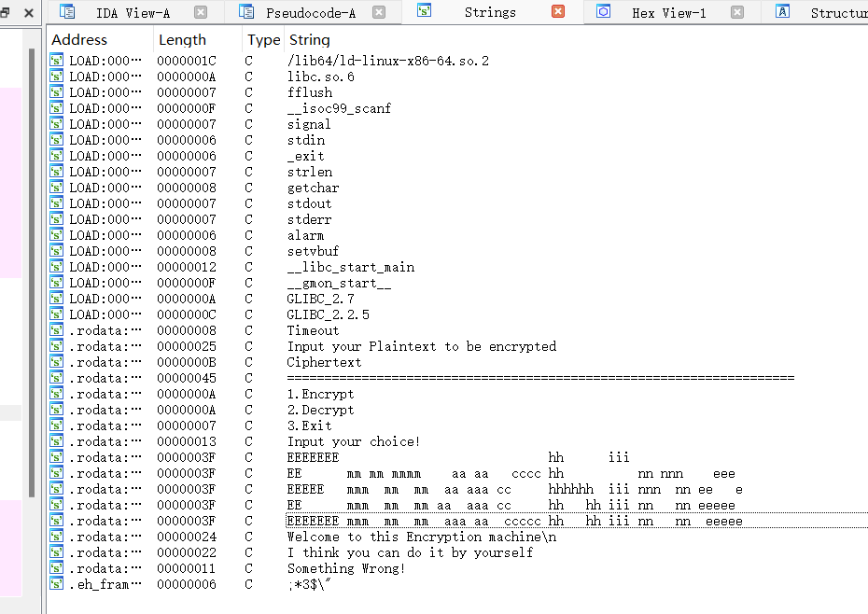
Task: Close the Hex View-1 tab
Action: pyautogui.click(x=737, y=12)
